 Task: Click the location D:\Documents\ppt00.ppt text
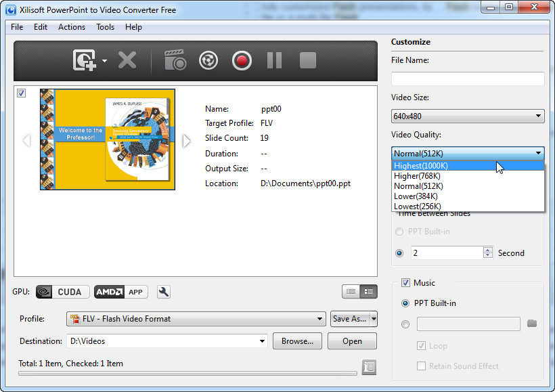(305, 183)
